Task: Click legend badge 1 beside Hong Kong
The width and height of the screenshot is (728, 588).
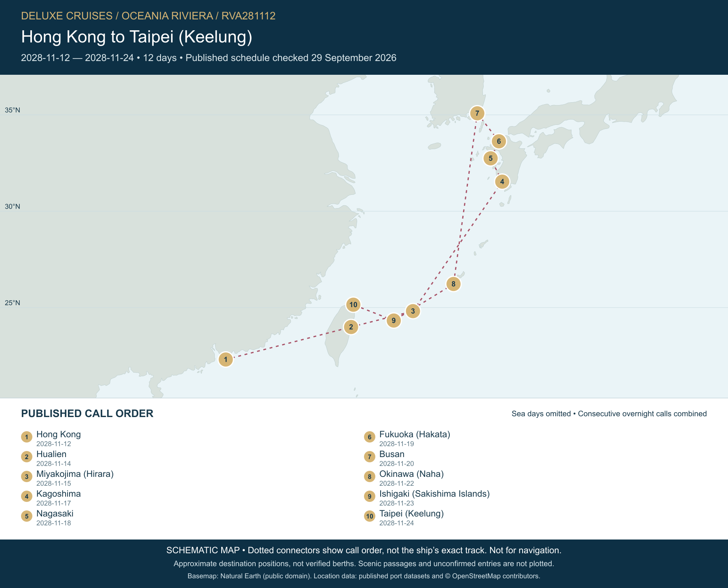Action: click(27, 437)
